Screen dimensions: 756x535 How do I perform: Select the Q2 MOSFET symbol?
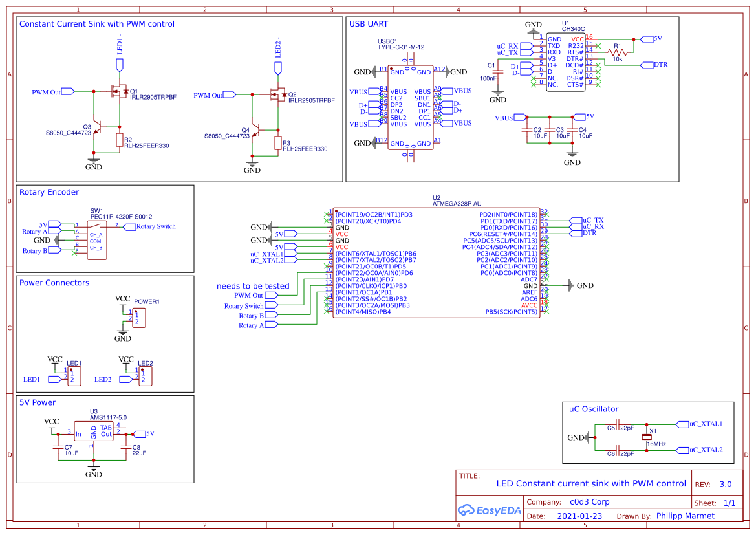click(x=277, y=94)
